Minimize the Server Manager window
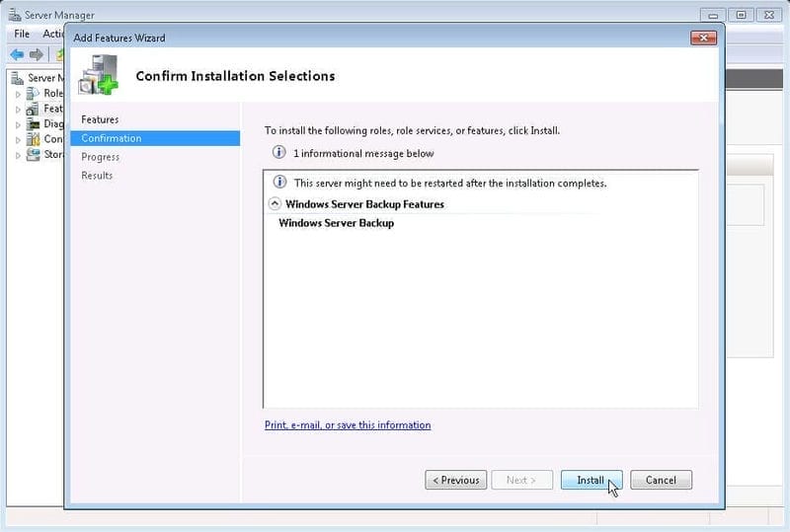The image size is (790, 532). 712,15
